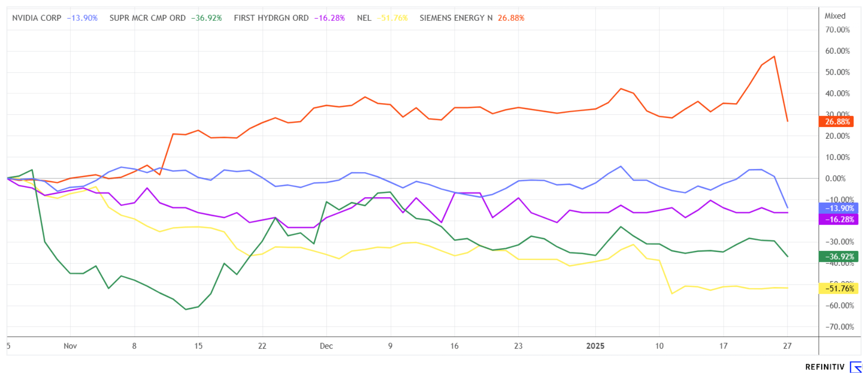The image size is (868, 373).
Task: Select the SUPR MCR CMP ORD legend label
Action: 147,18
